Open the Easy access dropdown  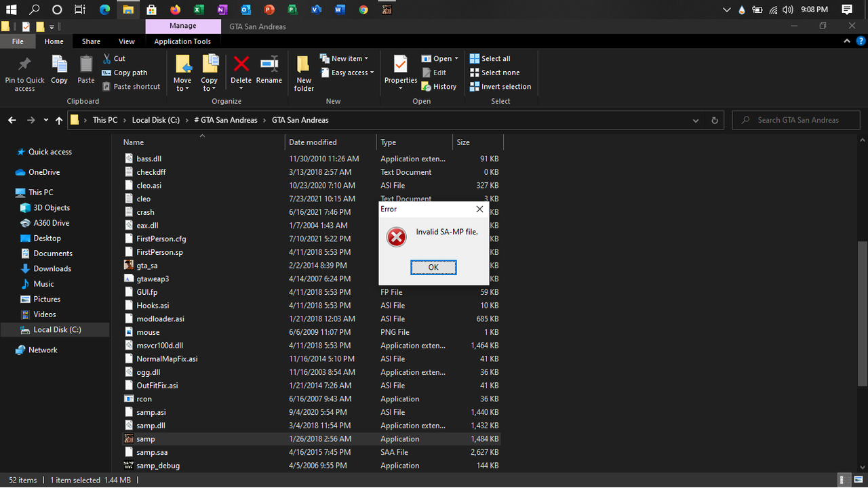coord(347,73)
